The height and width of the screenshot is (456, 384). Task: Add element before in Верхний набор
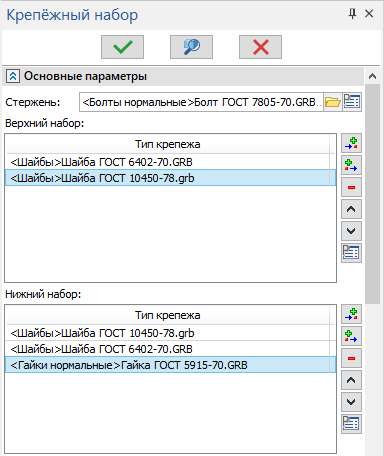(351, 144)
